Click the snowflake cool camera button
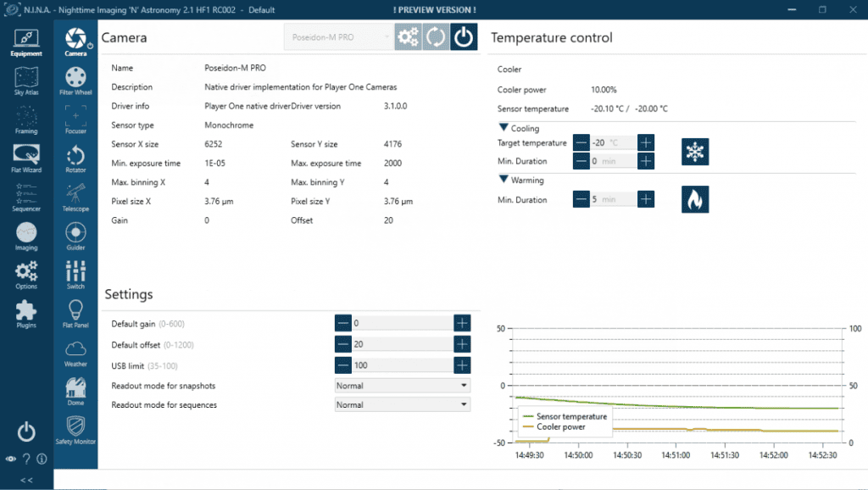The height and width of the screenshot is (490, 868). 695,152
